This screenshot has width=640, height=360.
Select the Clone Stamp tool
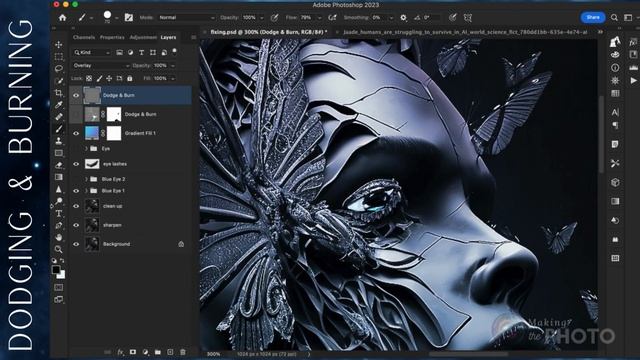(x=59, y=141)
